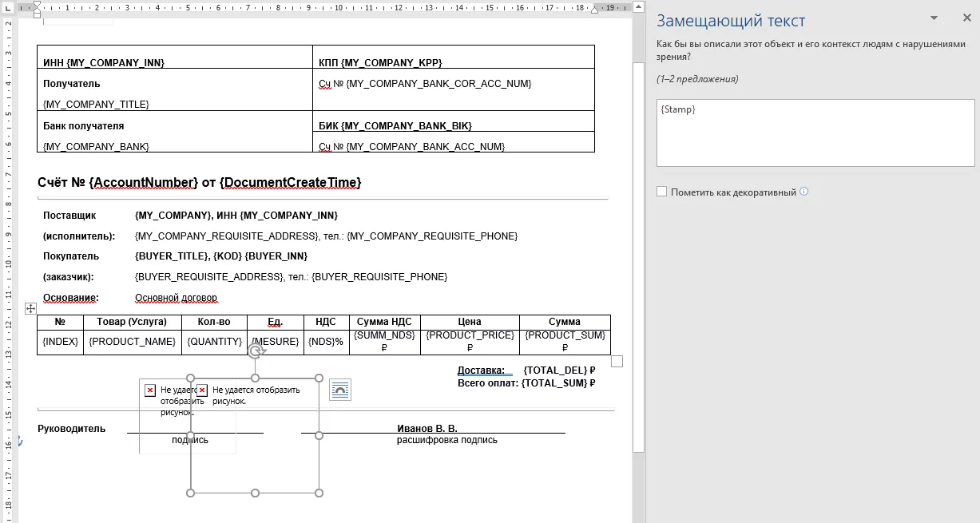Click the {MESURE} table cell
The image size is (980, 523).
pos(276,342)
